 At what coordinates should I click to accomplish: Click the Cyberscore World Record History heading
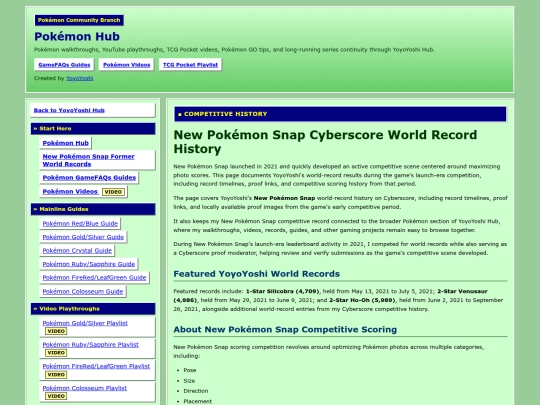click(x=325, y=142)
